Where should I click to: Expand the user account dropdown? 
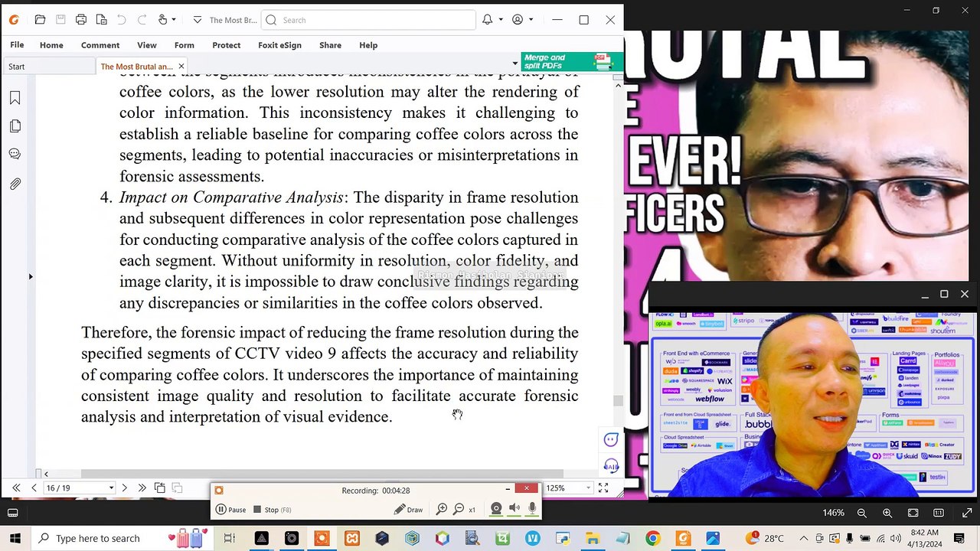point(530,20)
